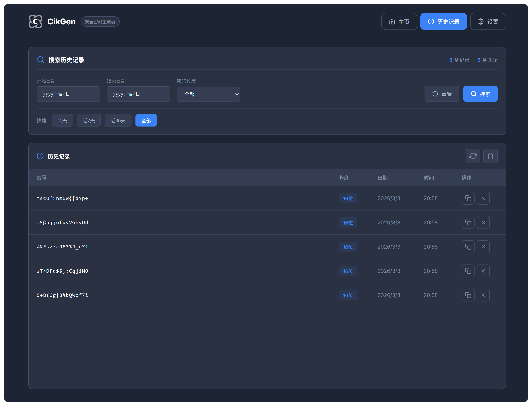Viewport: 532px width, 406px height.
Task: Remove the wT>DFd$$,:Cq]iM0 record
Action: point(483,271)
